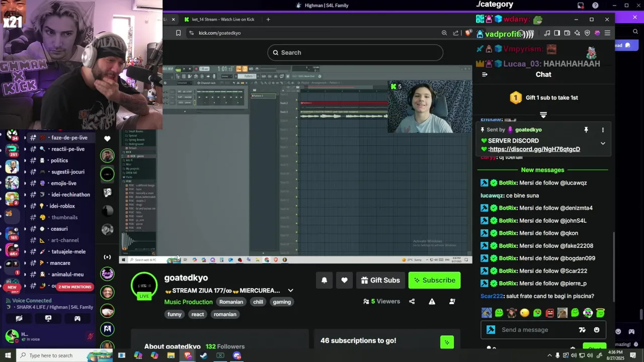Collapse the chat panel with arrow icon
The height and width of the screenshot is (362, 644).
tap(485, 74)
